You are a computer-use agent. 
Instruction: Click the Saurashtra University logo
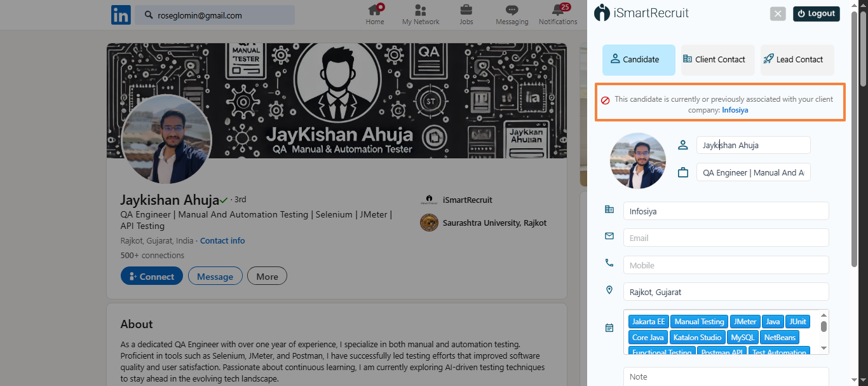point(429,223)
